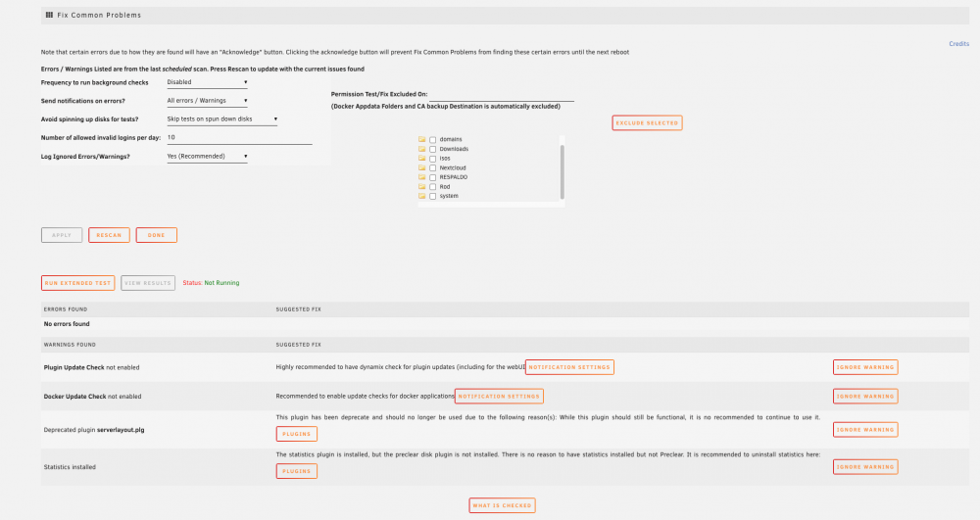Screen dimensions: 980x520
Task: Click the Rod folder icon
Action: [x=421, y=186]
